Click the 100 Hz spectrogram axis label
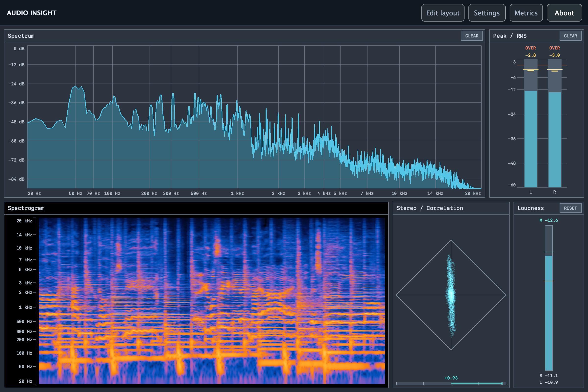Image resolution: width=588 pixels, height=392 pixels. pyautogui.click(x=24, y=353)
